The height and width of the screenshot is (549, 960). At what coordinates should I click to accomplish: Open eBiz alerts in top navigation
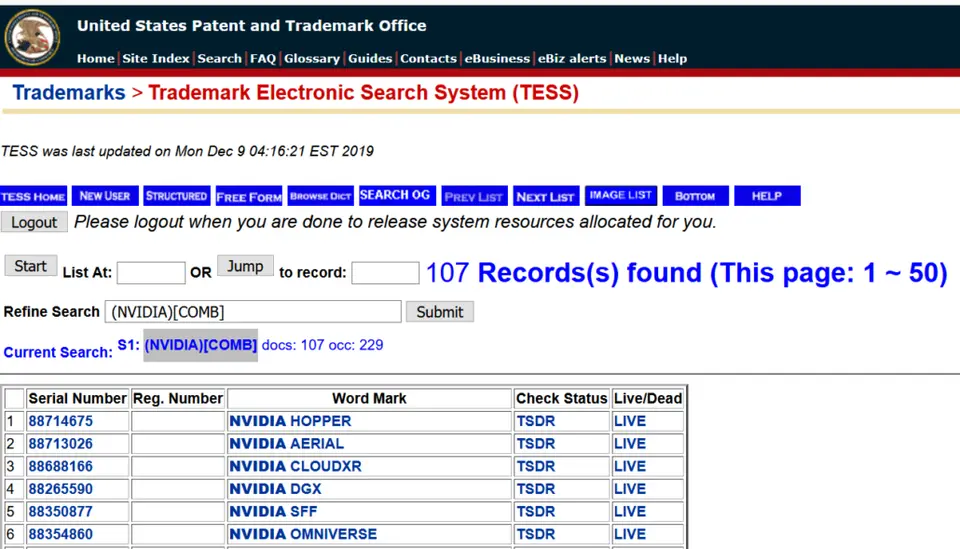point(572,58)
